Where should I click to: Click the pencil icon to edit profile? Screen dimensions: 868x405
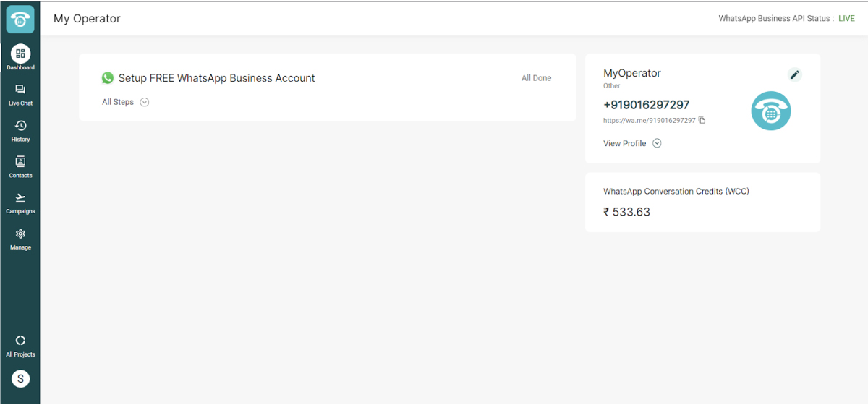[x=794, y=74]
